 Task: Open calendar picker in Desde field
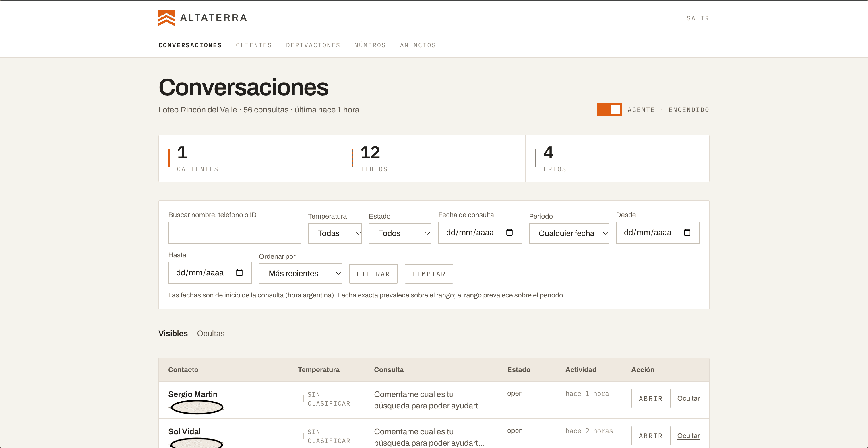(687, 233)
